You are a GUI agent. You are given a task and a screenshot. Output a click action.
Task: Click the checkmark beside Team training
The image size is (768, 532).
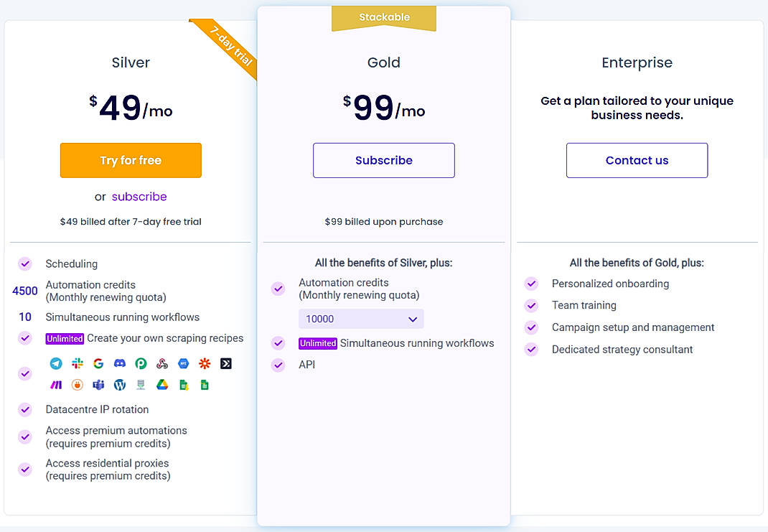point(531,305)
